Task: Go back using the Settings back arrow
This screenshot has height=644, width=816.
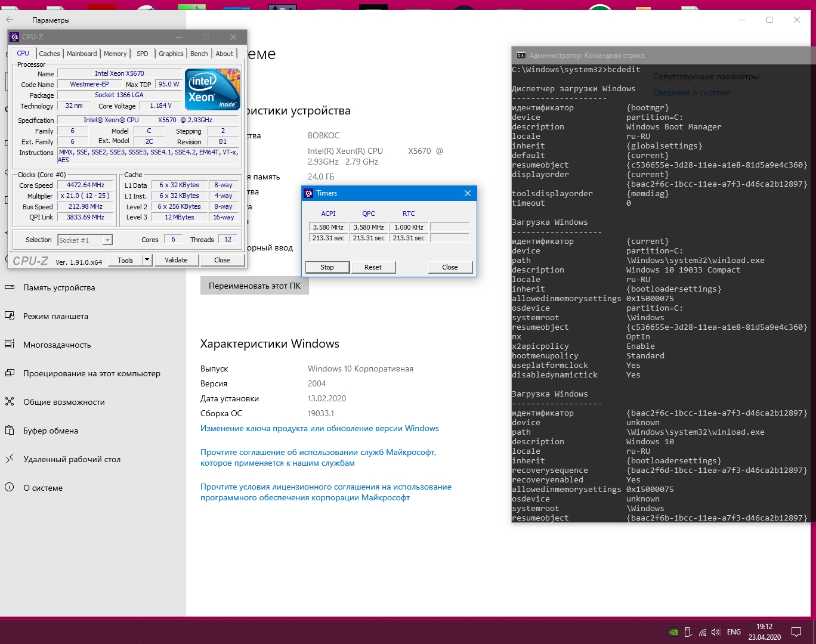Action: point(10,20)
